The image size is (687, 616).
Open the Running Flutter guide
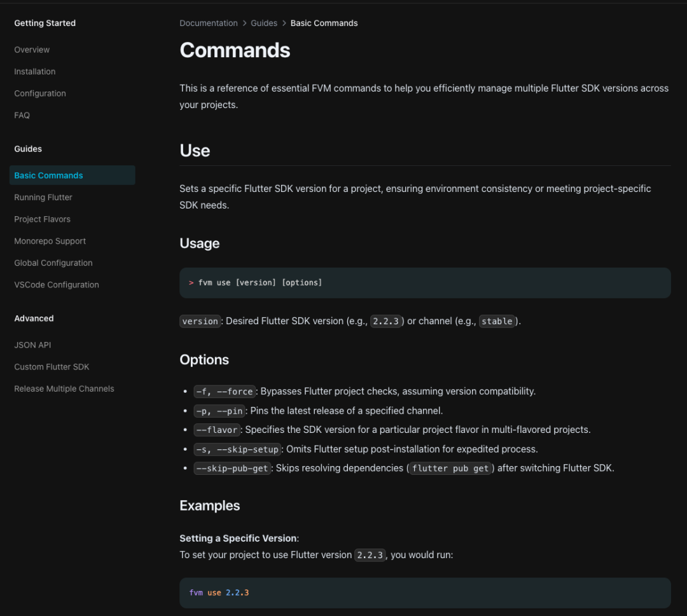click(x=43, y=197)
